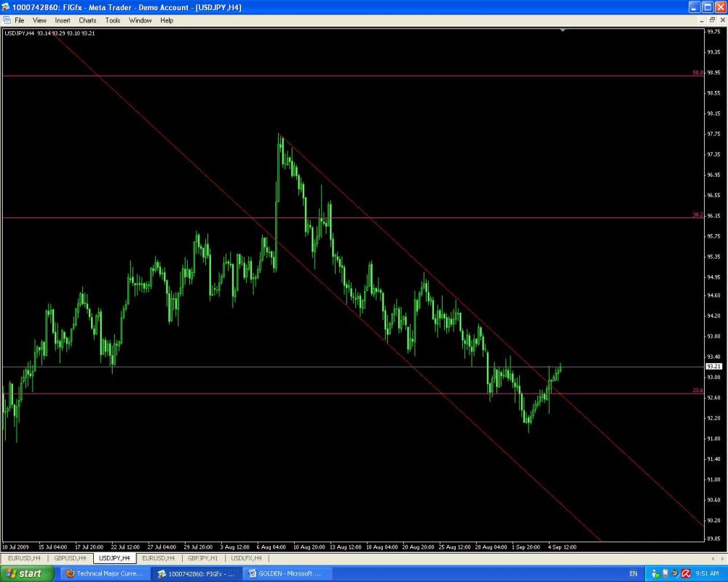Click the EN language indicator
This screenshot has width=728, height=582.
[633, 574]
